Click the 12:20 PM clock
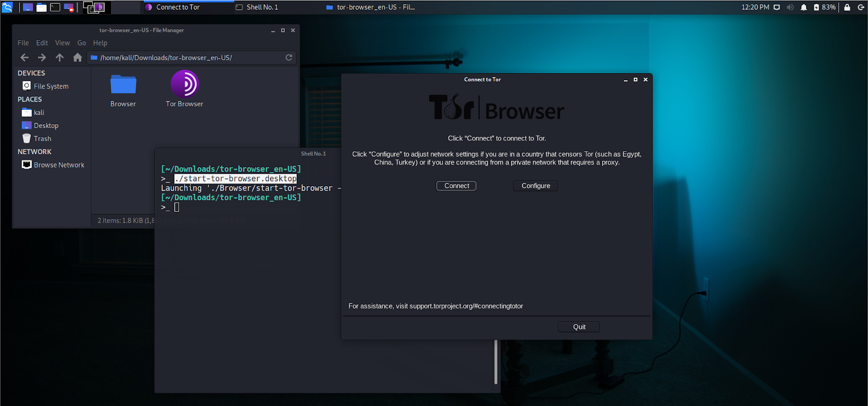This screenshot has height=406, width=868. pos(755,7)
